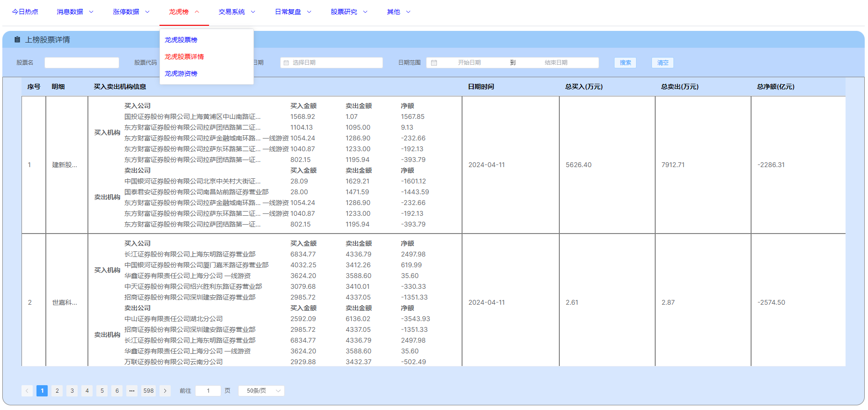Click 国泰君安证券股份有限公司南昌站前路证券营业部 row
The image size is (868, 410).
point(196,192)
